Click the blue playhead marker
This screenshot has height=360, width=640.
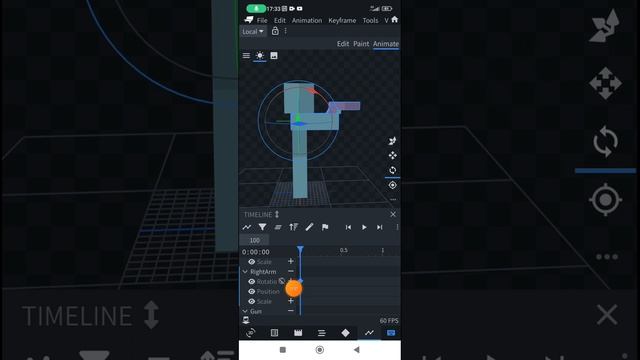coord(300,249)
